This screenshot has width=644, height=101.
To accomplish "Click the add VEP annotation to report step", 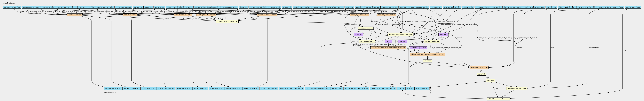I will (498, 99).
